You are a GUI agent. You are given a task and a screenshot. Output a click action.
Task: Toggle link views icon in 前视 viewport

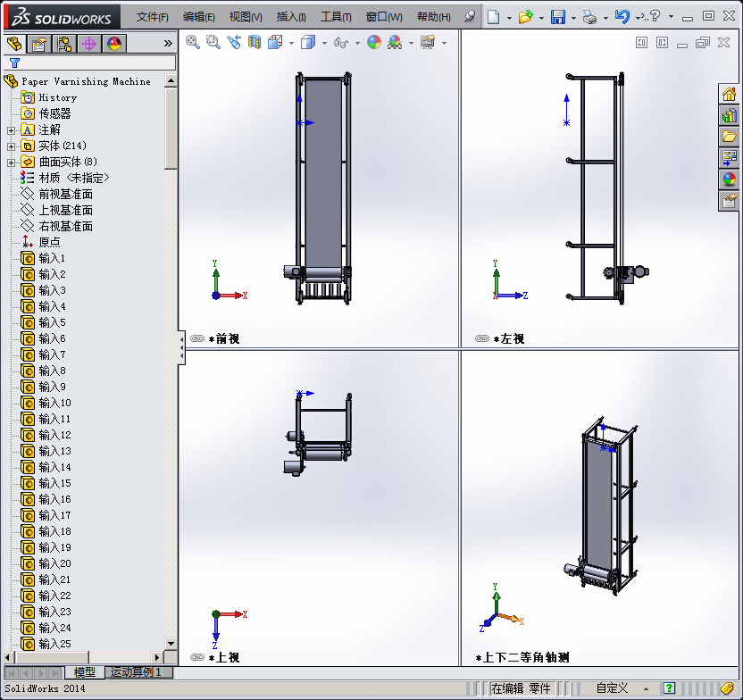[197, 338]
